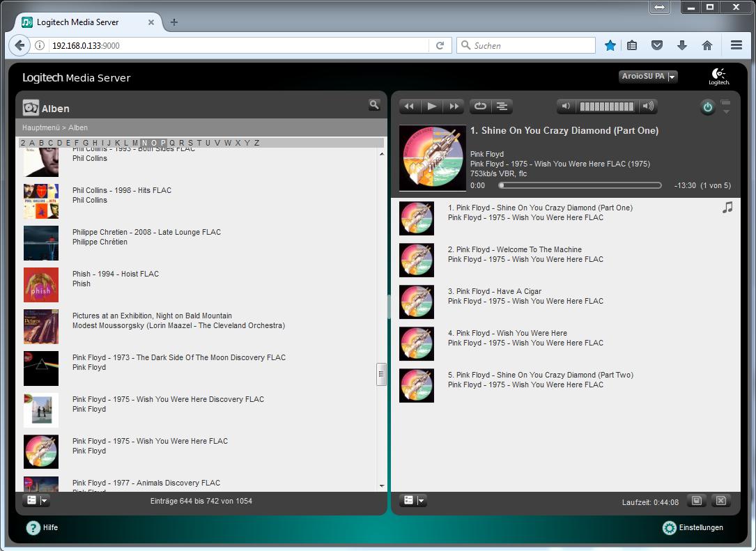Click the Logitech logo icon

(719, 76)
